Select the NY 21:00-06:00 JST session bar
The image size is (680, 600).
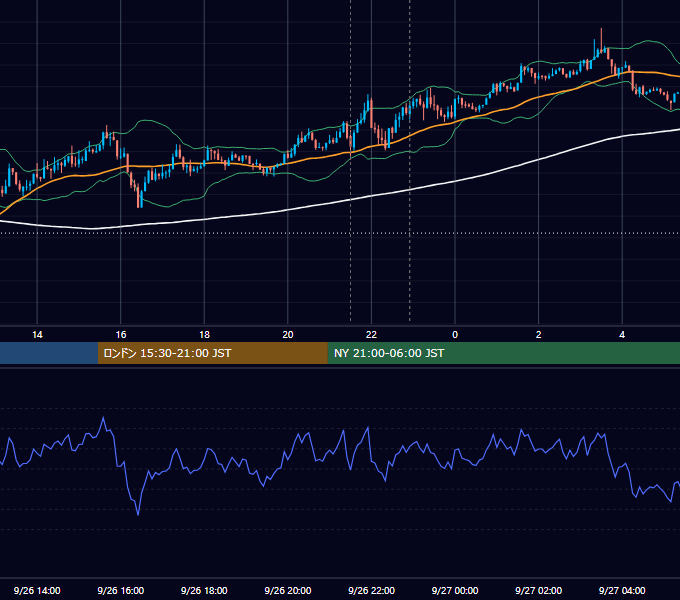click(x=503, y=353)
